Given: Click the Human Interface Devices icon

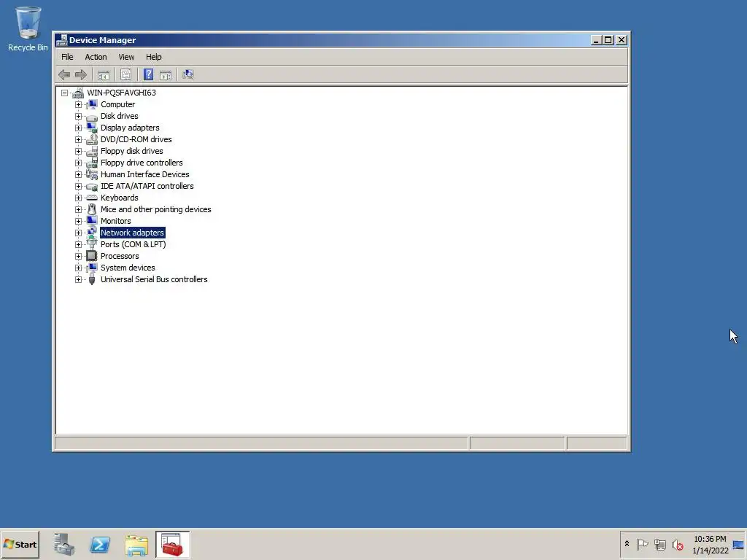Looking at the screenshot, I should 92,174.
